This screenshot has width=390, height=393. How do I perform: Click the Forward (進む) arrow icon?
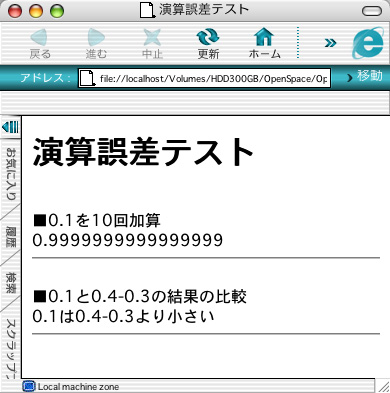click(x=96, y=37)
